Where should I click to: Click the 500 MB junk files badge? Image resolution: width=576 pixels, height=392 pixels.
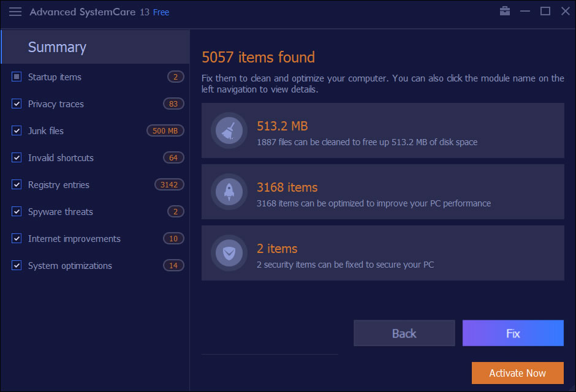pos(165,130)
